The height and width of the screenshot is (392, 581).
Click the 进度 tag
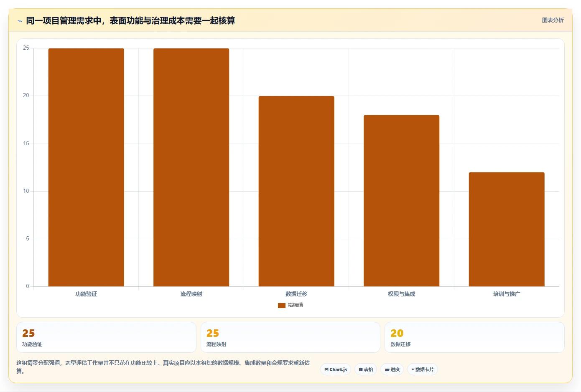pyautogui.click(x=392, y=369)
